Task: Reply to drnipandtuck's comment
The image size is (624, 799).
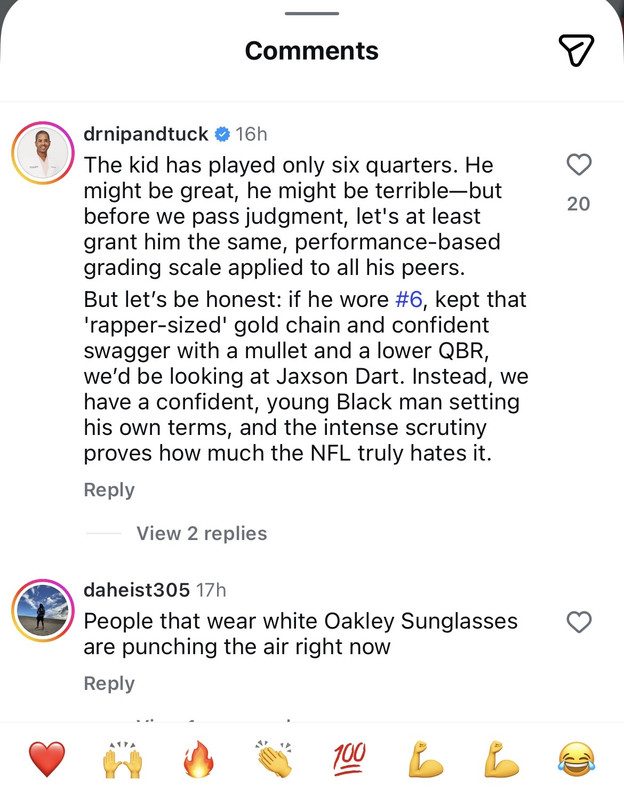Action: click(108, 490)
